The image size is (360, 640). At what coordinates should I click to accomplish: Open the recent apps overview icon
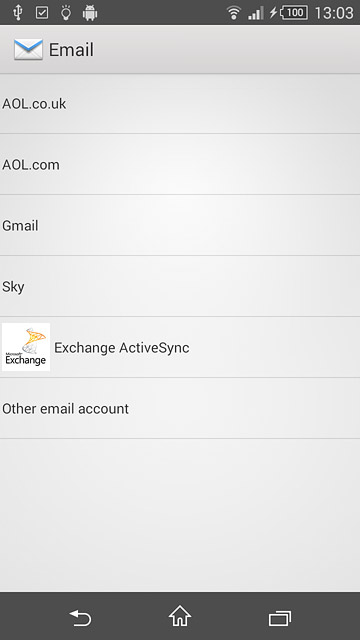coord(280,618)
